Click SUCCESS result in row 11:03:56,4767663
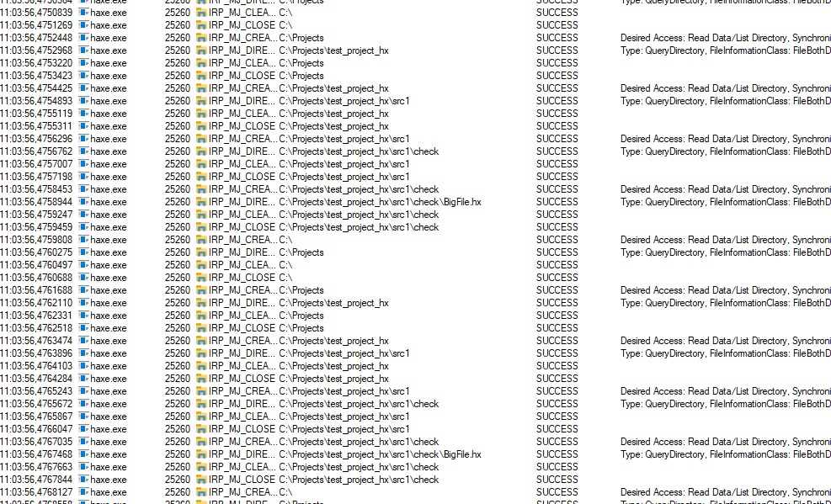 click(557, 467)
